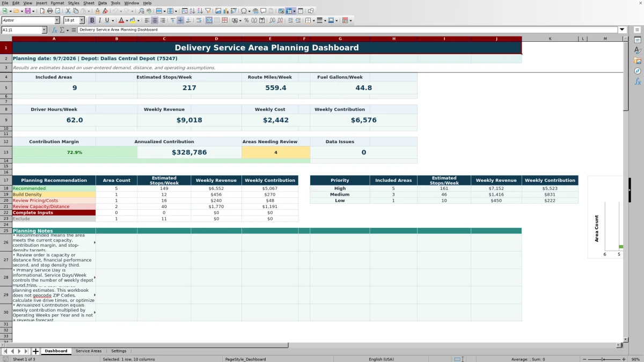Open the Tools menu
This screenshot has width=644, height=362.
coord(115,3)
